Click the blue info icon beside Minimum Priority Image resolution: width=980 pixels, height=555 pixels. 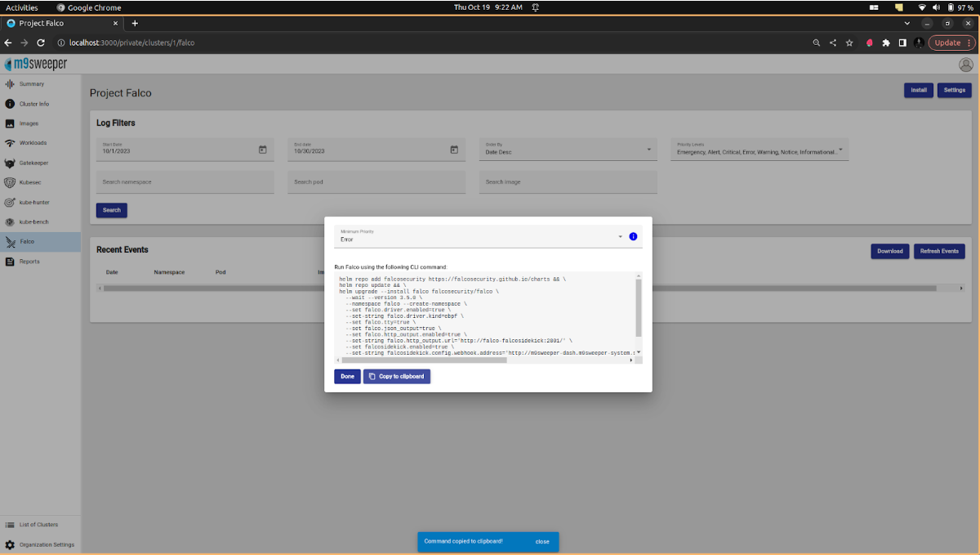click(x=633, y=236)
